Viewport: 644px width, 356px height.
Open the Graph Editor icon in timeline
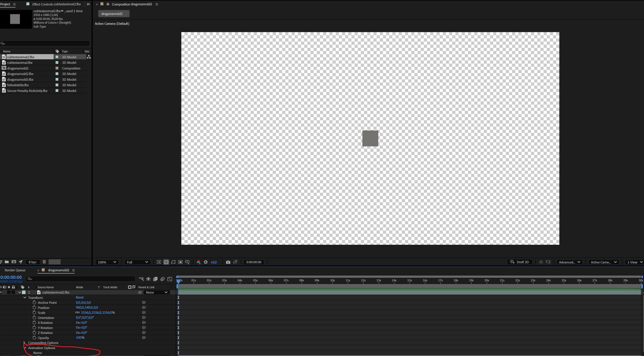click(x=170, y=279)
